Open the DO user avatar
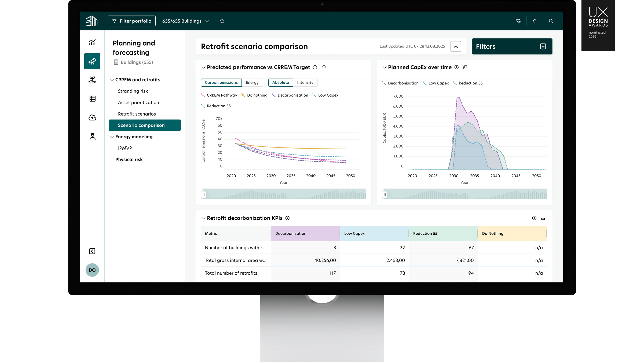644x362 pixels. coord(92,270)
